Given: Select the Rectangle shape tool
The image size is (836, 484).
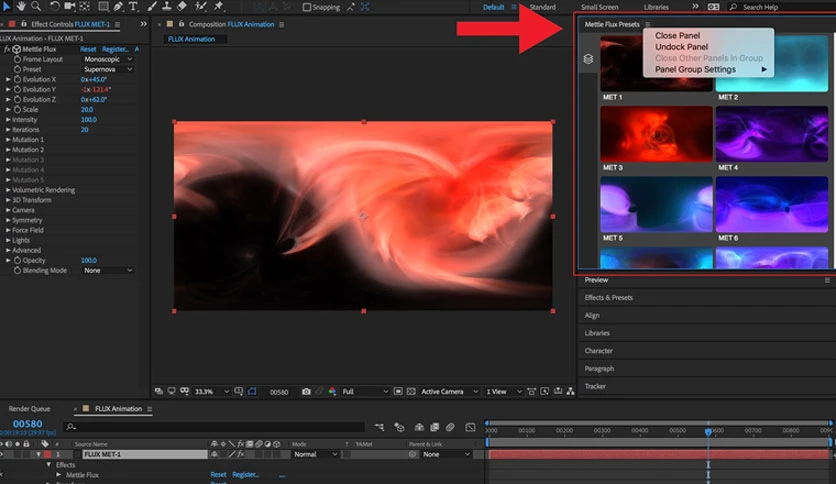Looking at the screenshot, I should click(x=103, y=6).
